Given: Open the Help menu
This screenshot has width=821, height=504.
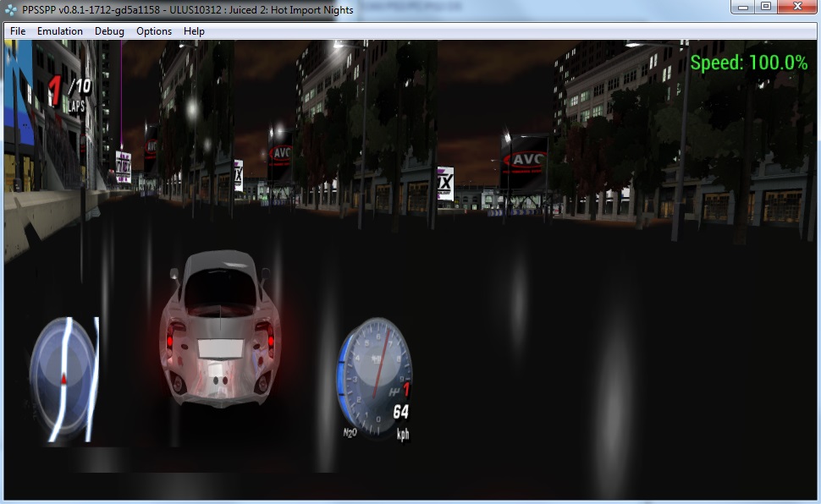Looking at the screenshot, I should tap(194, 31).
